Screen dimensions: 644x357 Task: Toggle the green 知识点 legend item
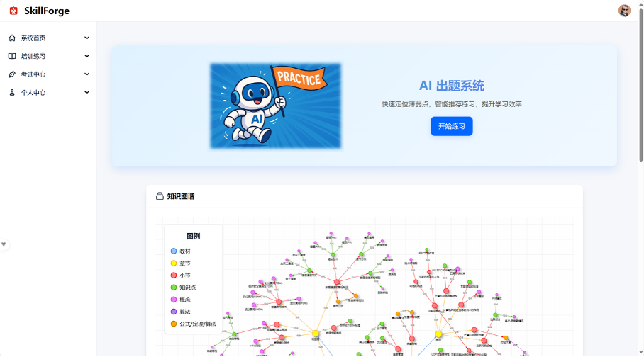point(183,288)
